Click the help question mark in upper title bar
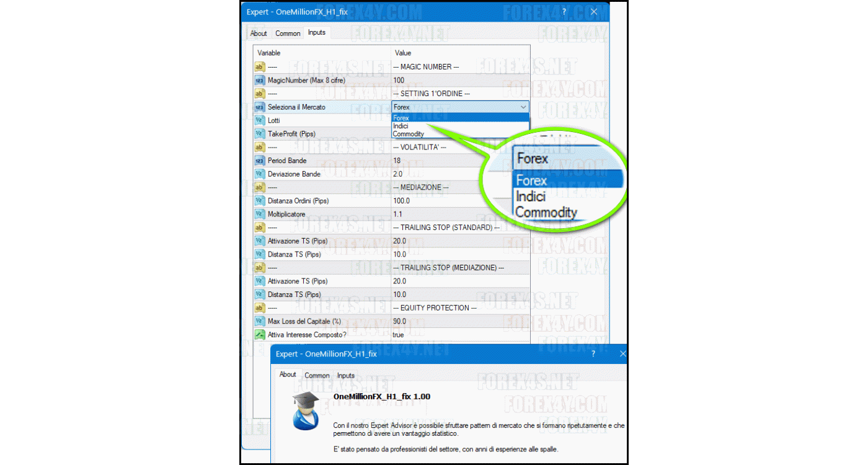Image resolution: width=868 pixels, height=465 pixels. (564, 12)
